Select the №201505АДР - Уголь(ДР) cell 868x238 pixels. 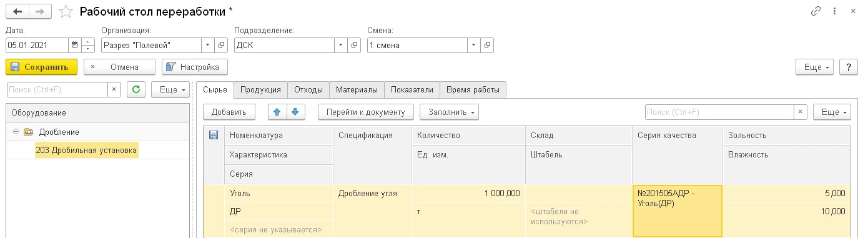click(x=678, y=211)
